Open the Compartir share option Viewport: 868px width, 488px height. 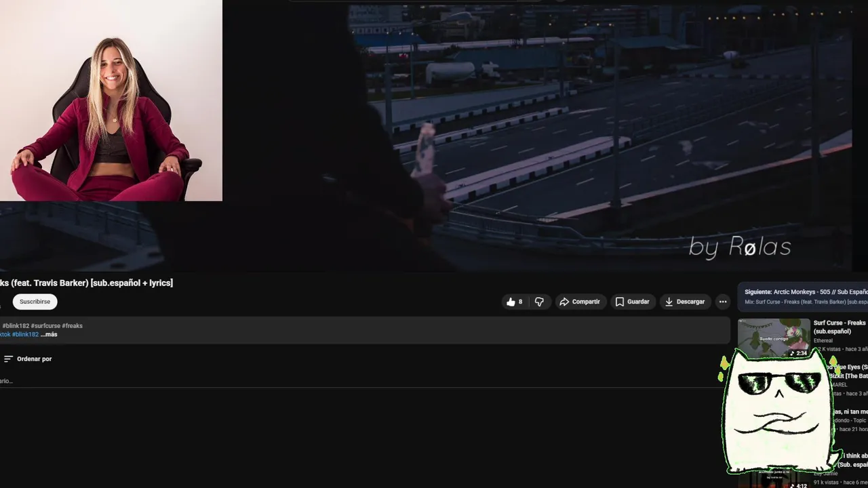coord(580,302)
